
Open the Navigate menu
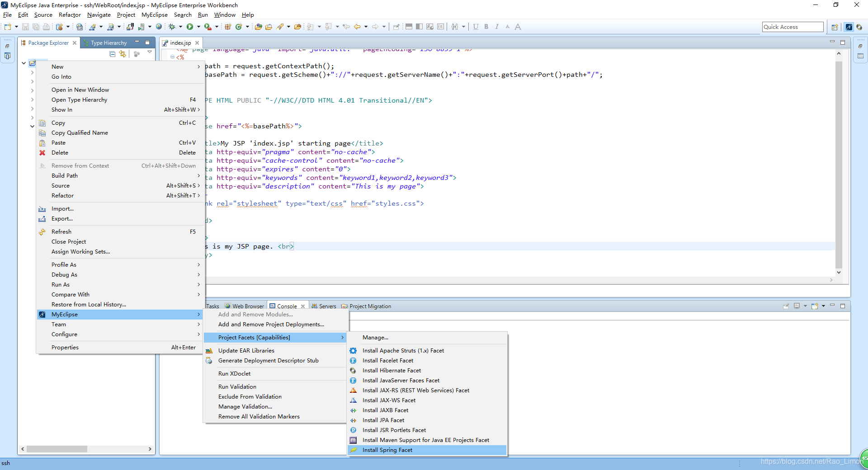click(x=99, y=15)
